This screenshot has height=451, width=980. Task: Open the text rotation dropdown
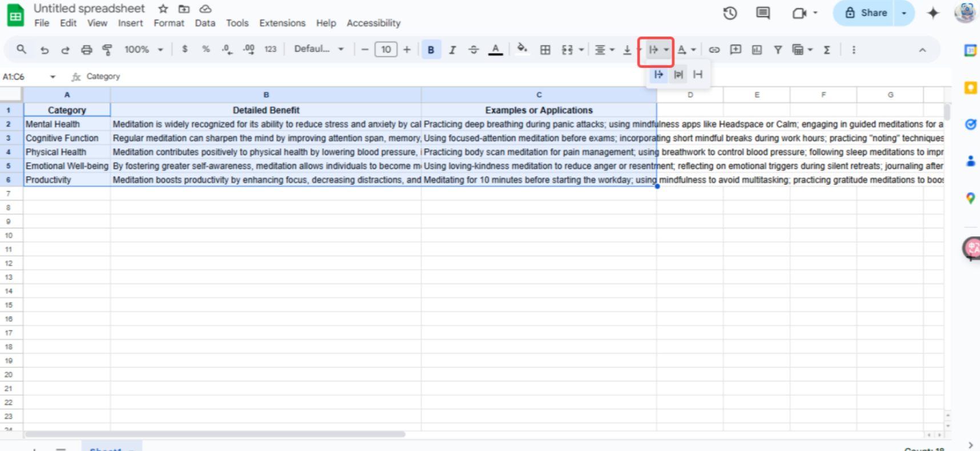pos(686,50)
